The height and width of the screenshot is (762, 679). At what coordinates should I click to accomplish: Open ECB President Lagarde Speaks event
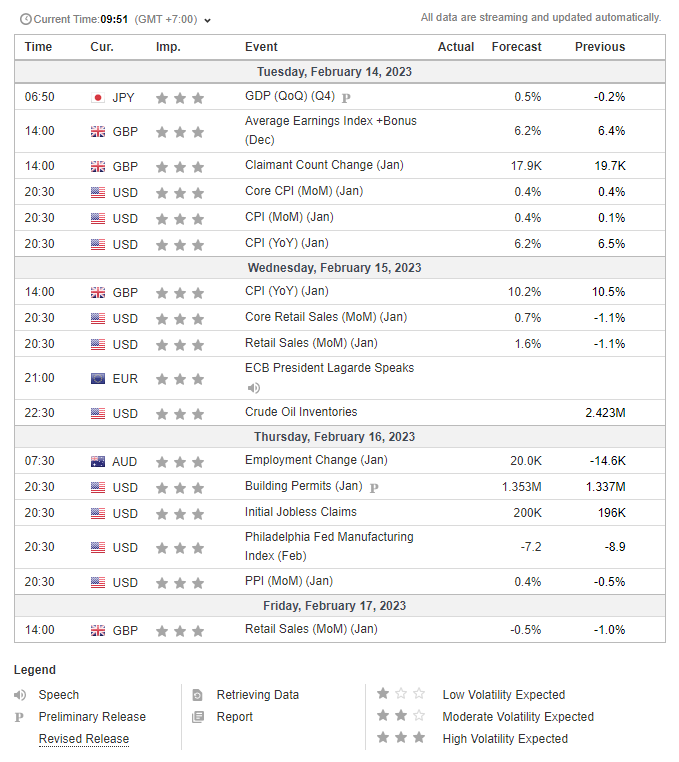329,368
